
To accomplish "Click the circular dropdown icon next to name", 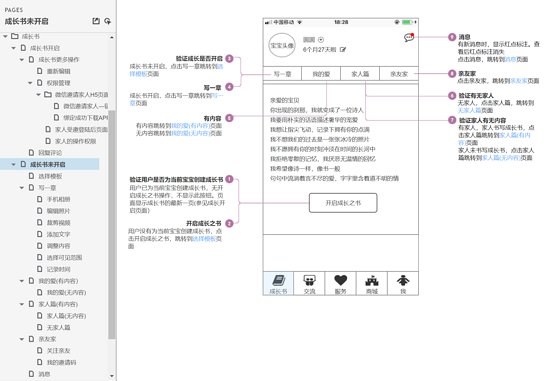I will coord(321,40).
